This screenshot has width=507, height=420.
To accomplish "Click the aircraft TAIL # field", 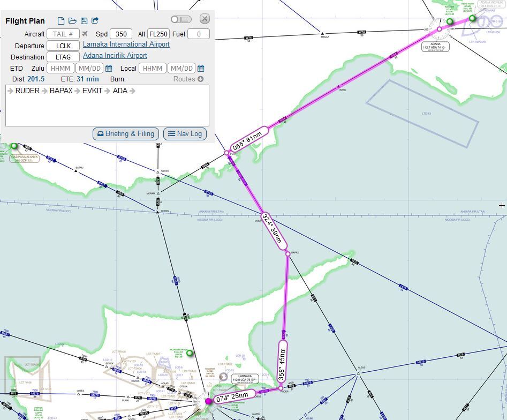I will tap(63, 34).
